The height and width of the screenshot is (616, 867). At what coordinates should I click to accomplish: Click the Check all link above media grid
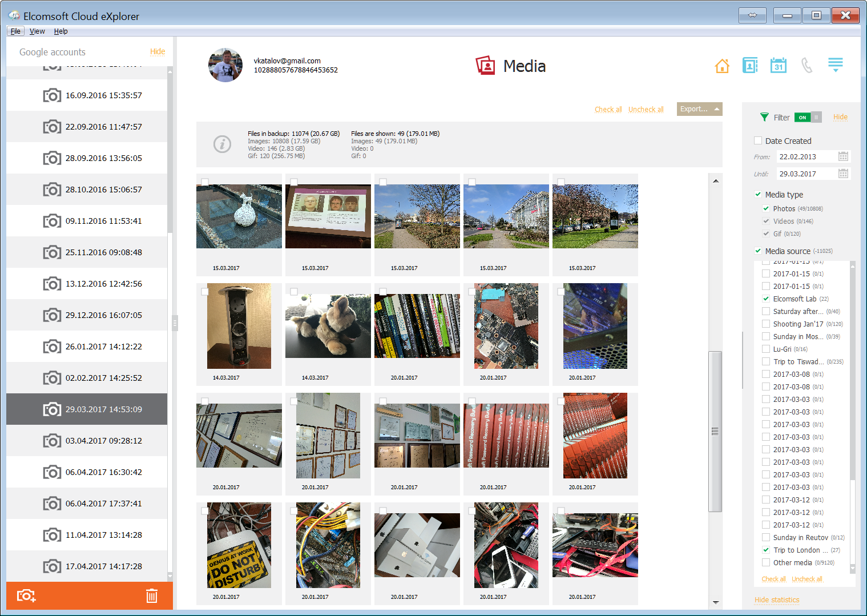608,108
